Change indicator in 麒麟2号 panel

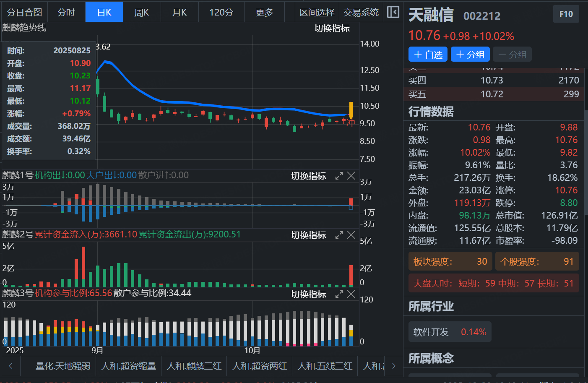tap(308, 235)
